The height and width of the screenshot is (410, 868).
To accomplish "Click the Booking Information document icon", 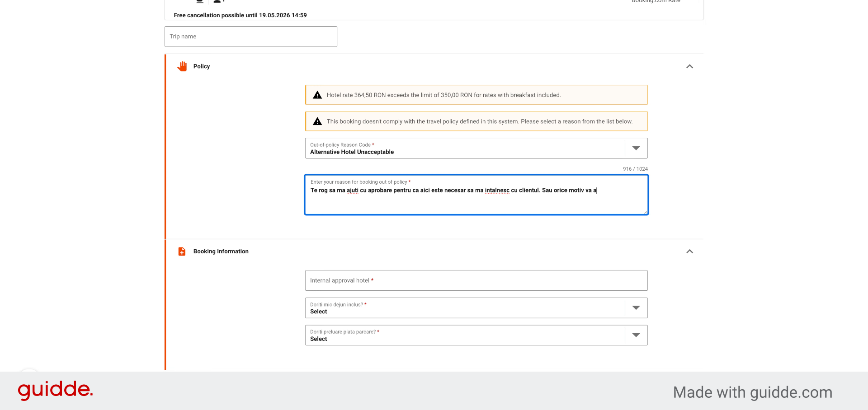I will click(x=182, y=252).
